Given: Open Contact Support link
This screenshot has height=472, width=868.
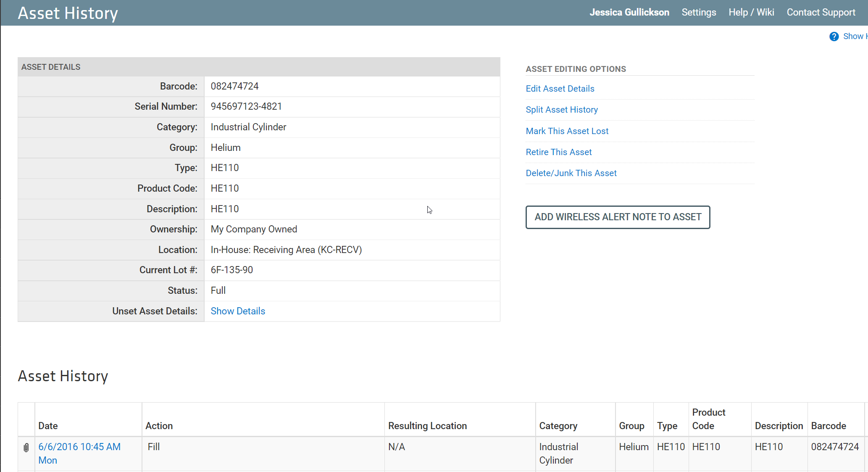Looking at the screenshot, I should pyautogui.click(x=821, y=12).
